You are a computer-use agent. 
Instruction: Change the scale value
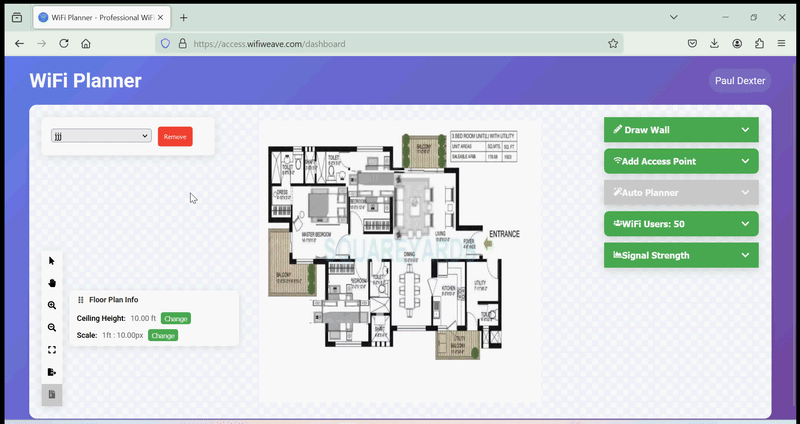click(163, 335)
